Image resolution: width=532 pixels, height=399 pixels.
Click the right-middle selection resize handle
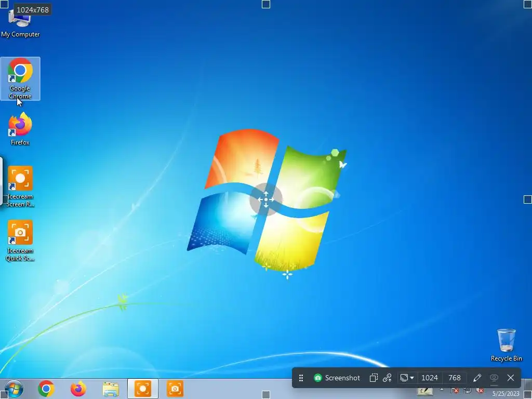[528, 199]
